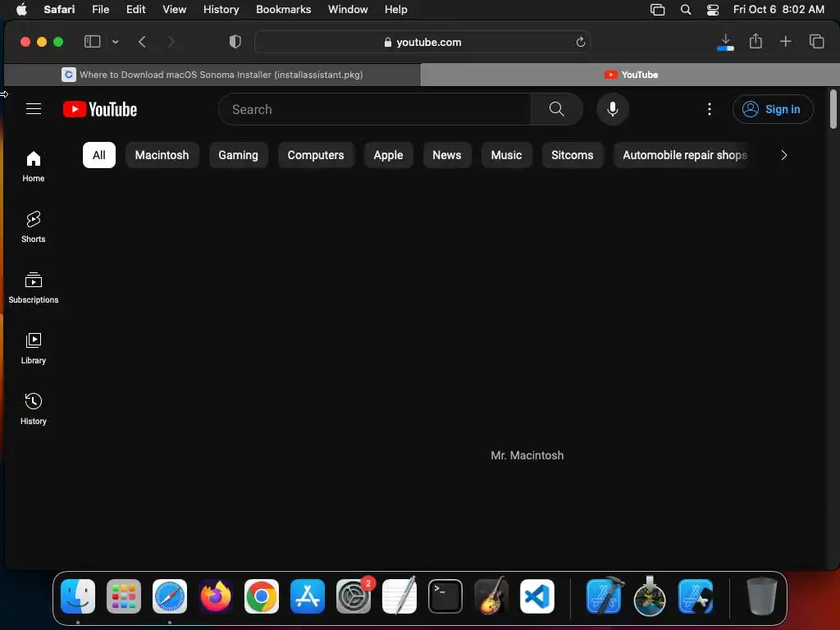Screen dimensions: 840x630
Task: Open Trash in the Dock
Action: (x=761, y=596)
